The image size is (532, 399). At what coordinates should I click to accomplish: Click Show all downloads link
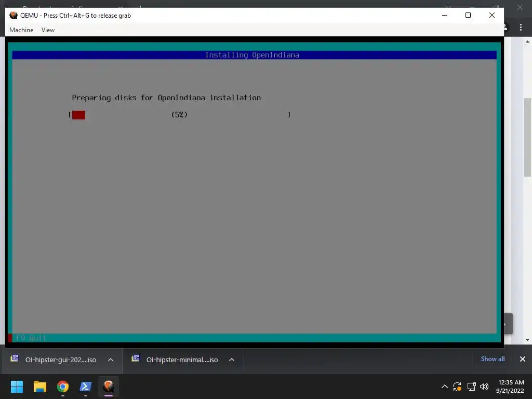493,359
